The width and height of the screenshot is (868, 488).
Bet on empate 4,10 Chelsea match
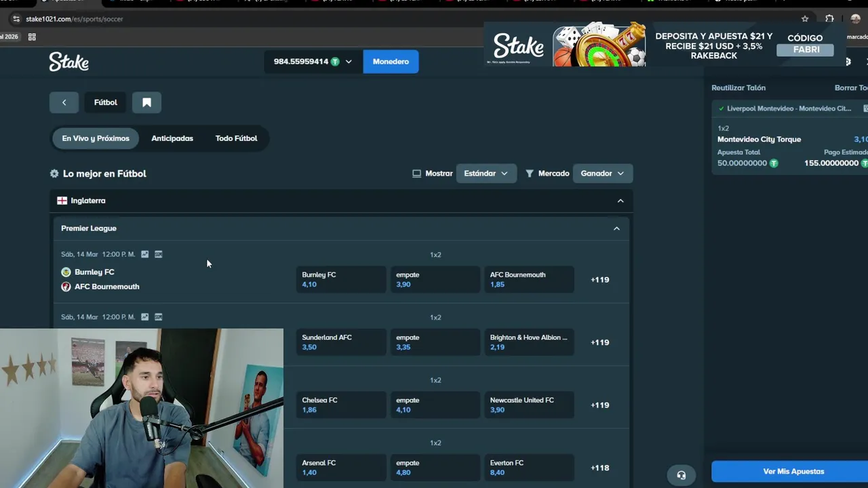pos(435,405)
